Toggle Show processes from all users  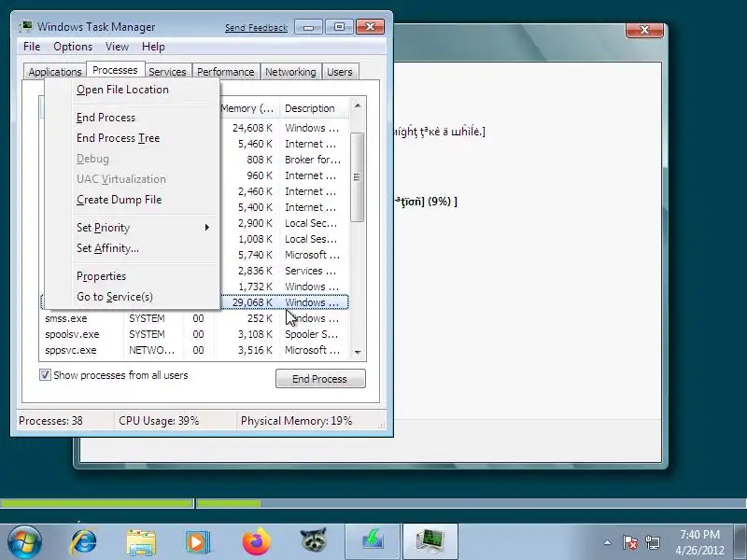point(45,375)
